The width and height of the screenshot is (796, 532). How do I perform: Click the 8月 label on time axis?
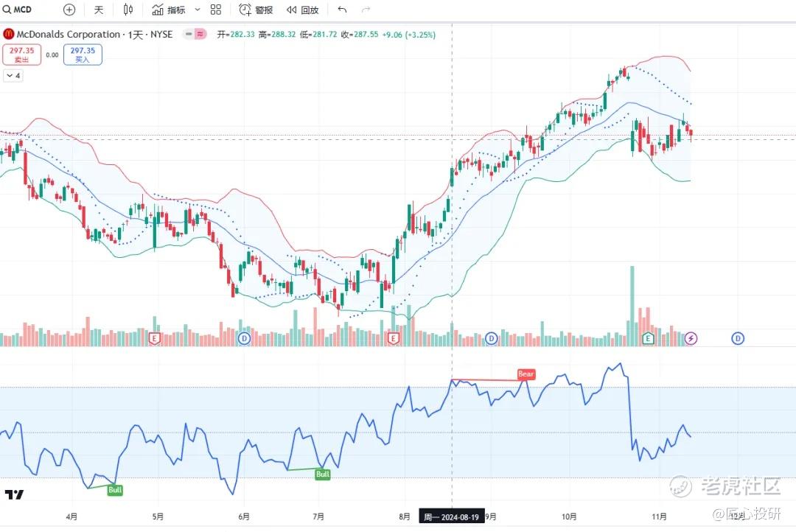[405, 517]
